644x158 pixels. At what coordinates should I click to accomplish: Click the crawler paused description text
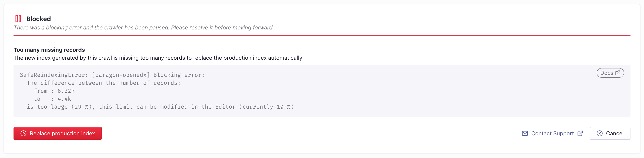point(144,27)
